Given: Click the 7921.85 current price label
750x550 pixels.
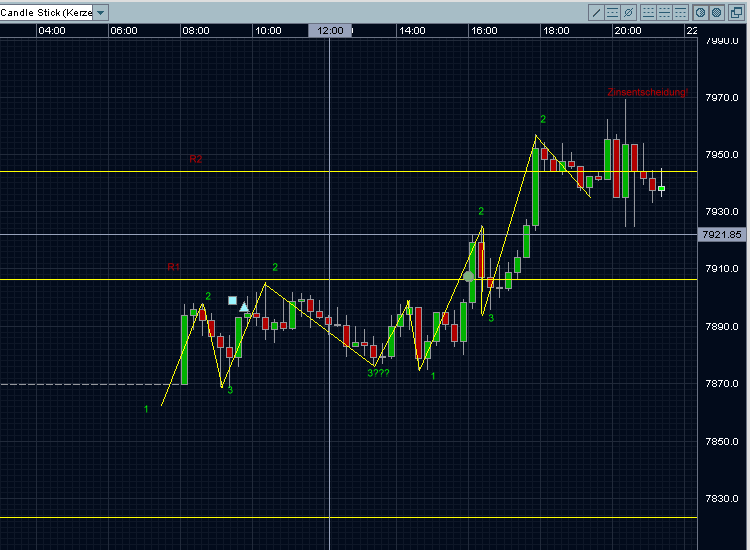Looking at the screenshot, I should [x=722, y=234].
